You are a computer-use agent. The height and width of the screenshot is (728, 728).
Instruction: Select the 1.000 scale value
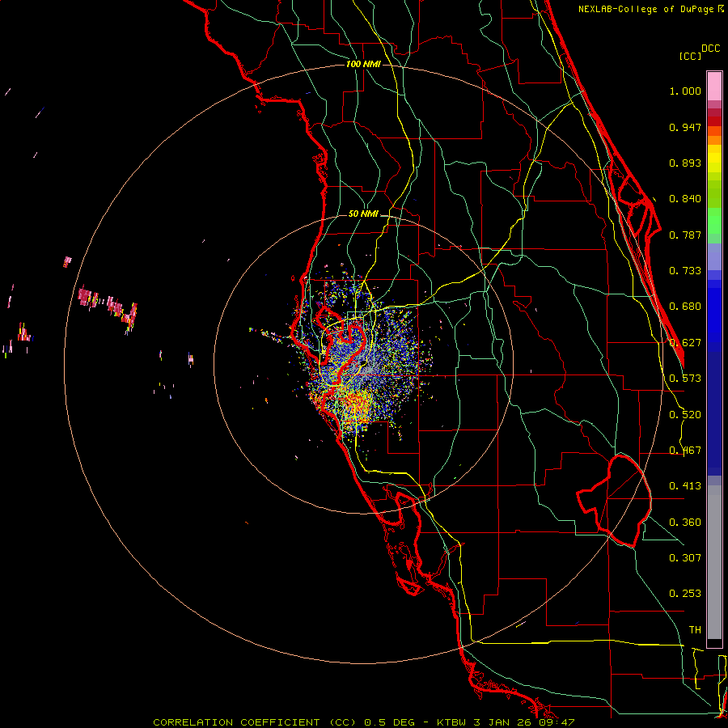click(x=685, y=91)
